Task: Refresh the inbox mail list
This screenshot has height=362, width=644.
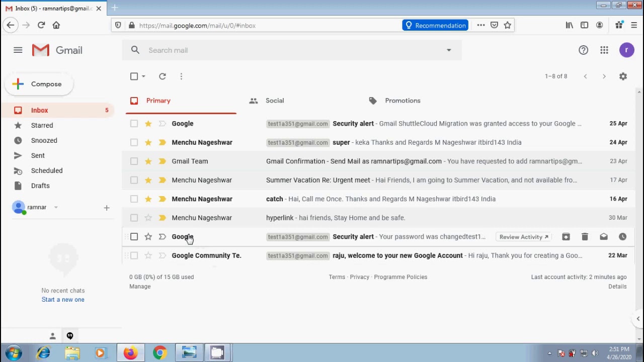Action: point(163,76)
